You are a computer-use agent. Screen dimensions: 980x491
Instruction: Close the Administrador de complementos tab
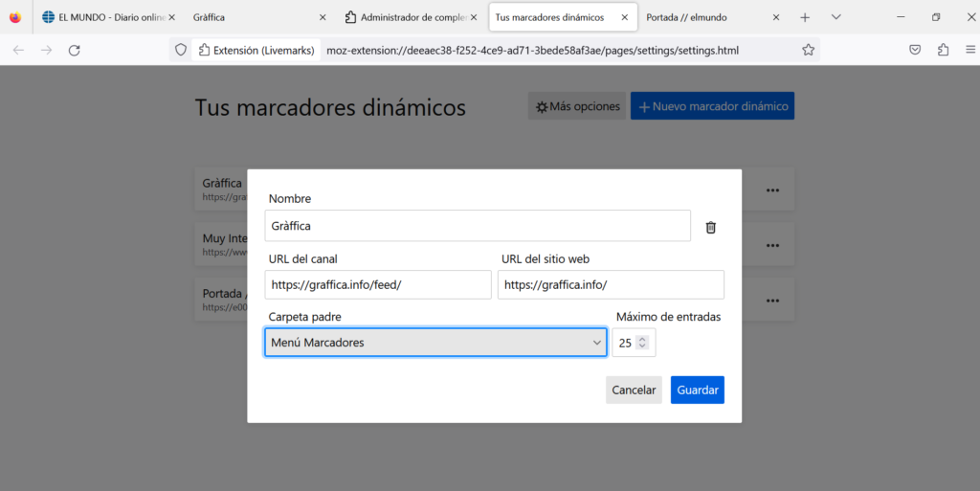tap(474, 17)
